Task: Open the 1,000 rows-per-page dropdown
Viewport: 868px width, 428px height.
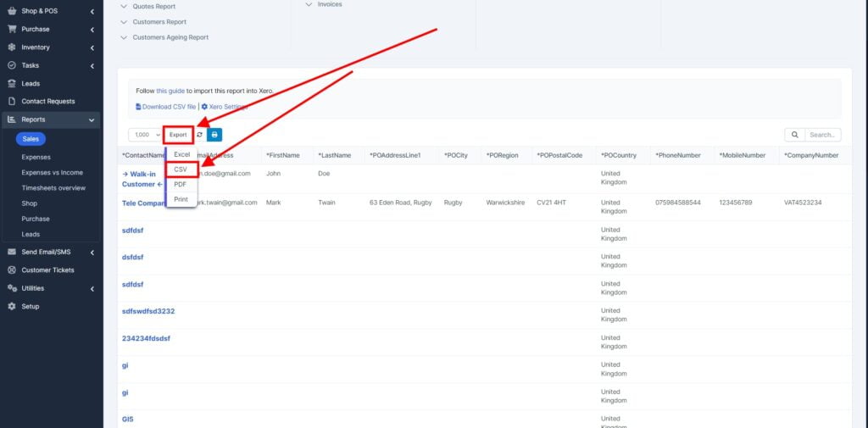Action: pyautogui.click(x=146, y=135)
